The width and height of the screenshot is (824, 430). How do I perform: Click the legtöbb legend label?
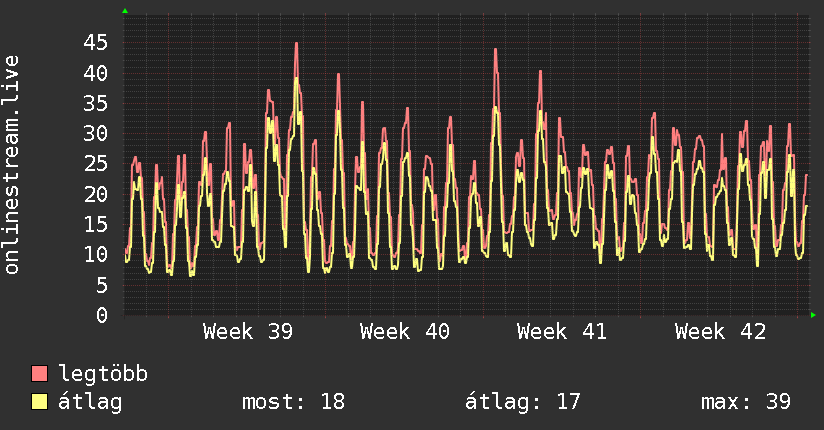point(103,373)
